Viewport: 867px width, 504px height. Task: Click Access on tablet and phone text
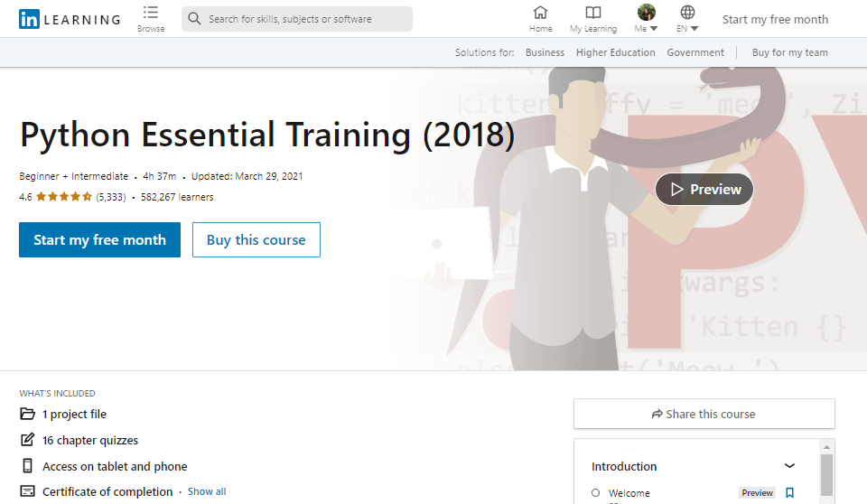pyautogui.click(x=115, y=466)
